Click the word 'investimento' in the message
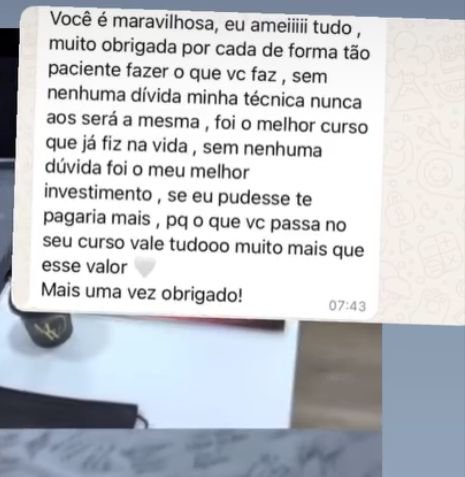 (x=98, y=193)
